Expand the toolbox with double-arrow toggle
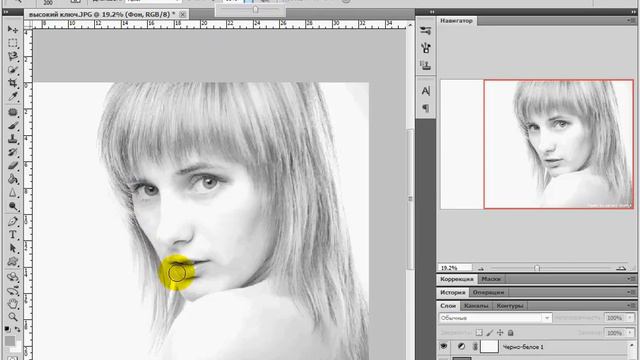The image size is (640, 360). point(6,12)
